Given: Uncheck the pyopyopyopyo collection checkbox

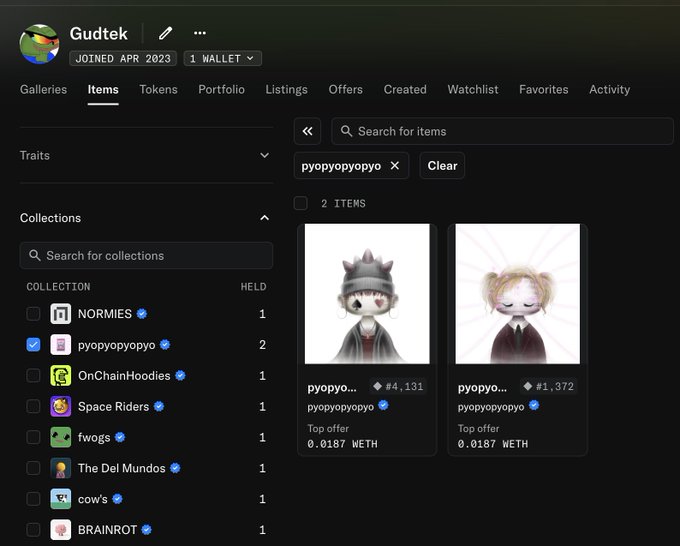Looking at the screenshot, I should (x=33, y=345).
